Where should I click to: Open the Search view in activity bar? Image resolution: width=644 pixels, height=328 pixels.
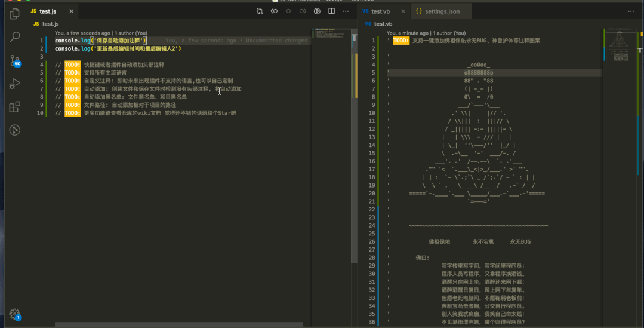coord(15,37)
